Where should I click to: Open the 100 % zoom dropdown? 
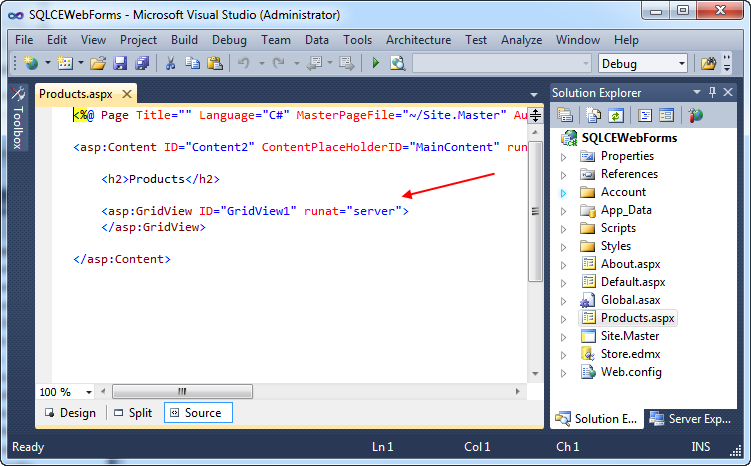tap(89, 392)
